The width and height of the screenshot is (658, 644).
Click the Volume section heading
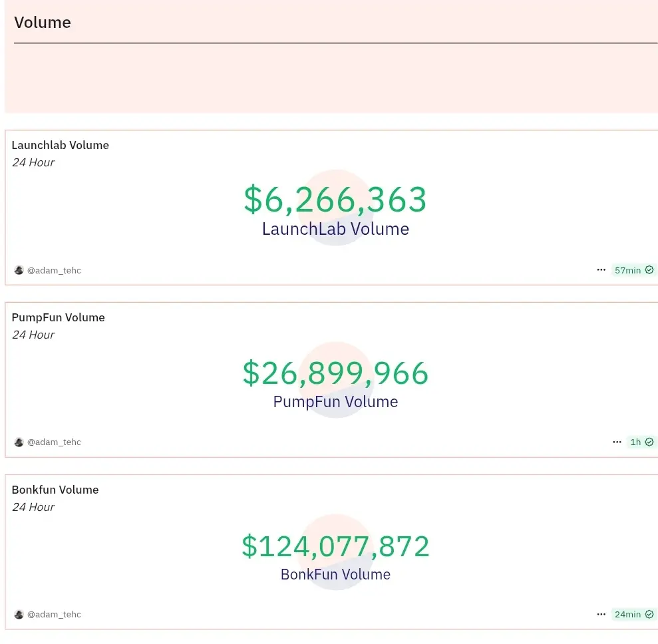coord(43,23)
